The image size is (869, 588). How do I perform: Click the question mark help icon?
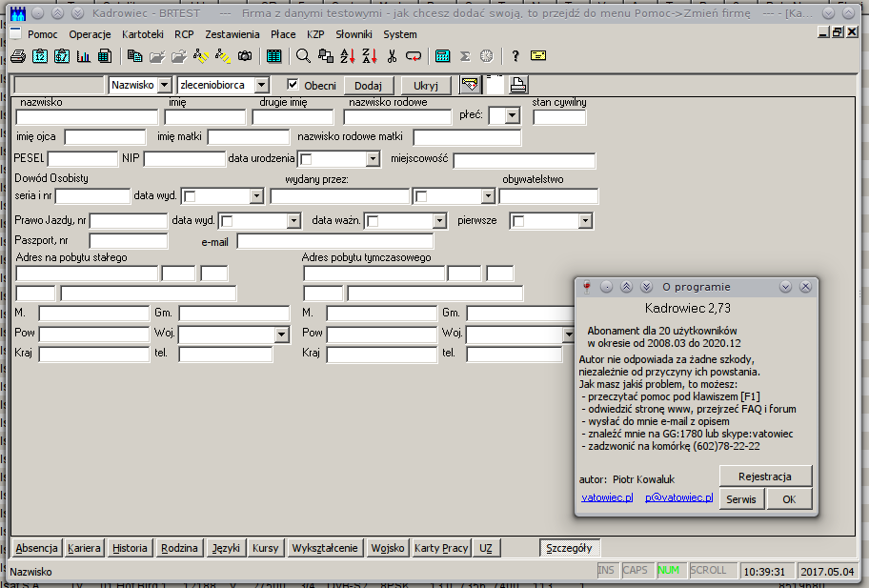515,56
